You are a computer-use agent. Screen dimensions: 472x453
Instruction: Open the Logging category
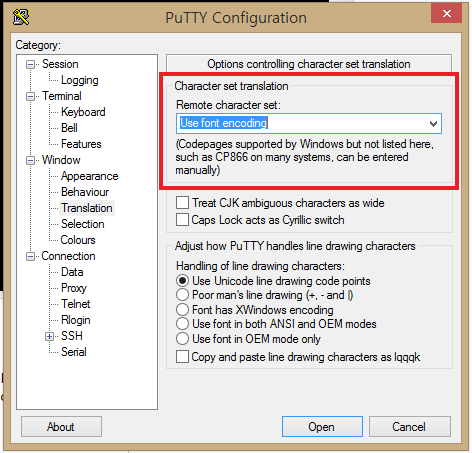pos(80,80)
